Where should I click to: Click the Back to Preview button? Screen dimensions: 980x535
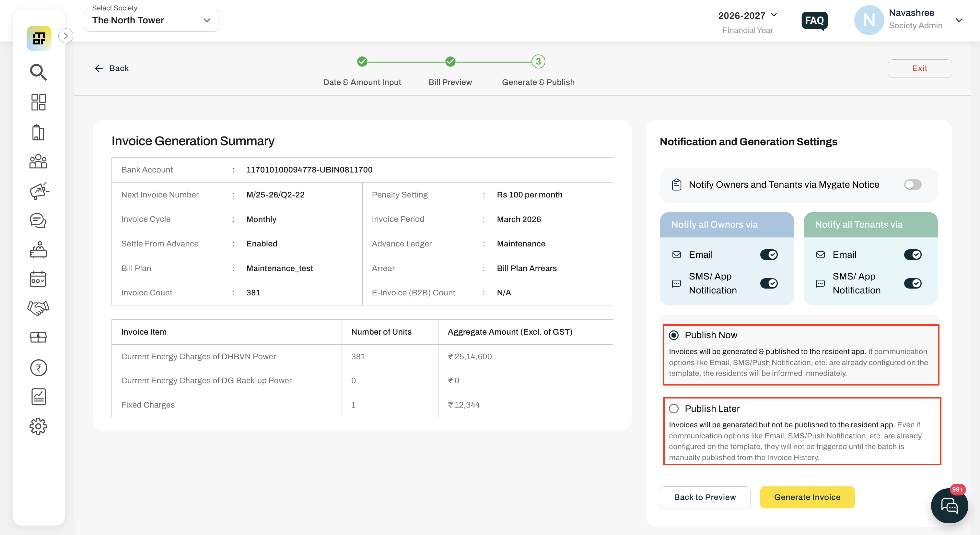[x=705, y=497]
